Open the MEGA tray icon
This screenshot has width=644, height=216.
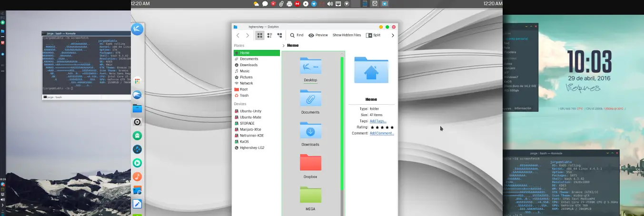pyautogui.click(x=297, y=3)
